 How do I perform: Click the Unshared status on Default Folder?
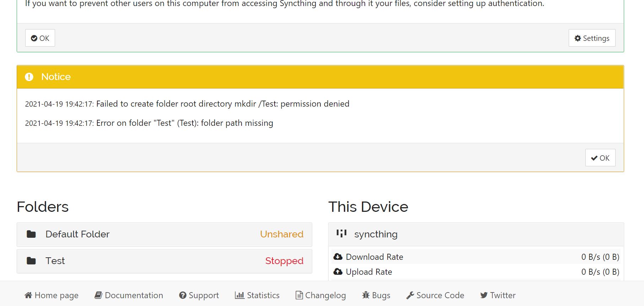click(282, 235)
